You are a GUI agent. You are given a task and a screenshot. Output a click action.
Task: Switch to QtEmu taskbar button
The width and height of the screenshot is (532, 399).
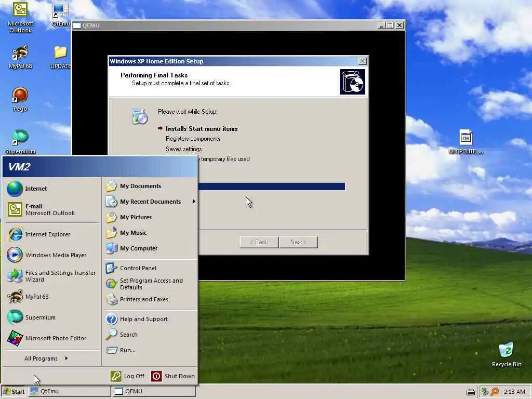pyautogui.click(x=69, y=391)
